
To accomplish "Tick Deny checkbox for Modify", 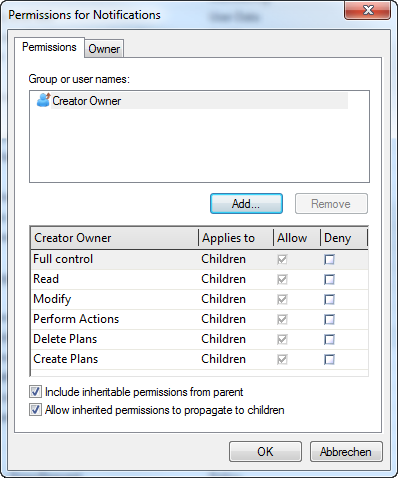I will point(329,299).
